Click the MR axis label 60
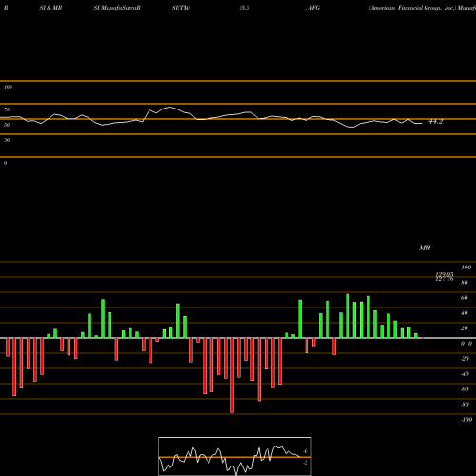The image size is (476, 476). 465,298
